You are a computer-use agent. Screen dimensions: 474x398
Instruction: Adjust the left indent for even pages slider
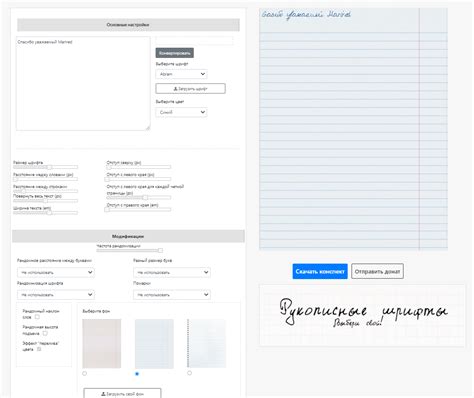pyautogui.click(x=139, y=197)
